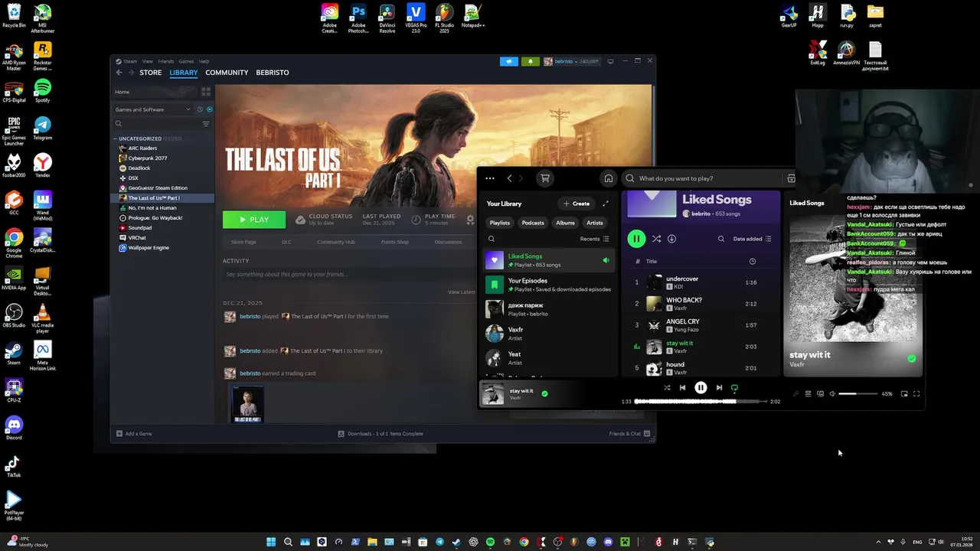
Task: Open the Friends menu in Steam
Action: [x=165, y=61]
